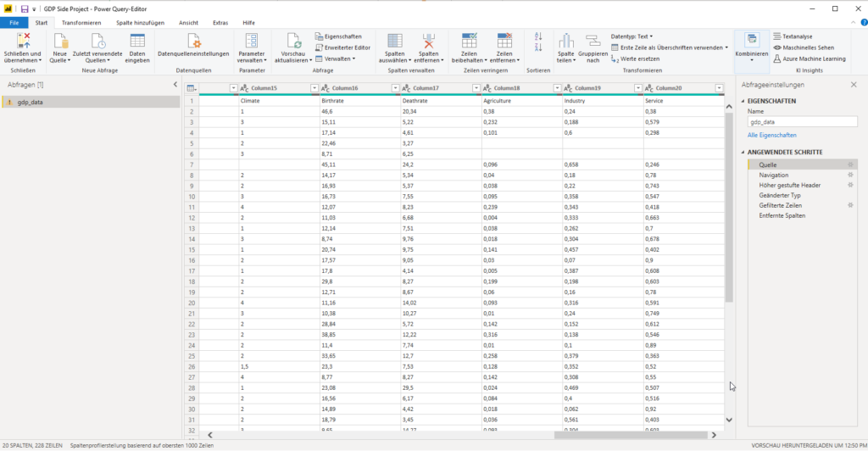The width and height of the screenshot is (868, 451).
Task: Select Höher gestufte Header step
Action: pos(789,186)
